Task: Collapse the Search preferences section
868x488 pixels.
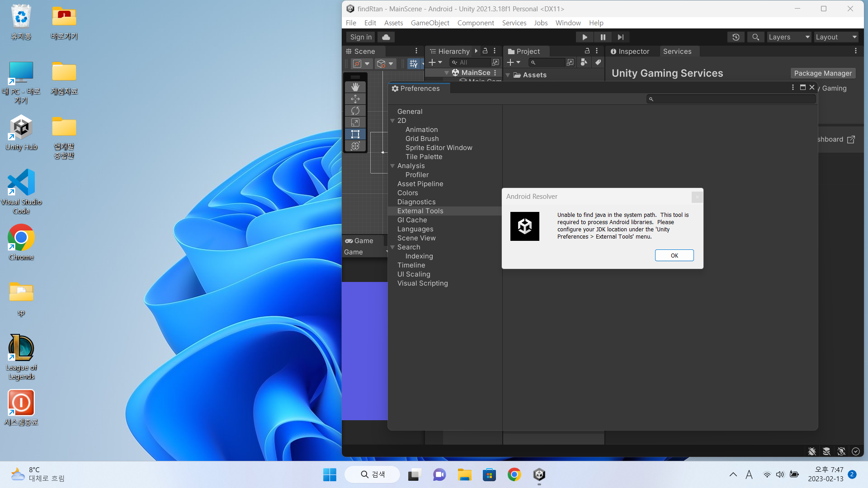Action: click(x=392, y=247)
